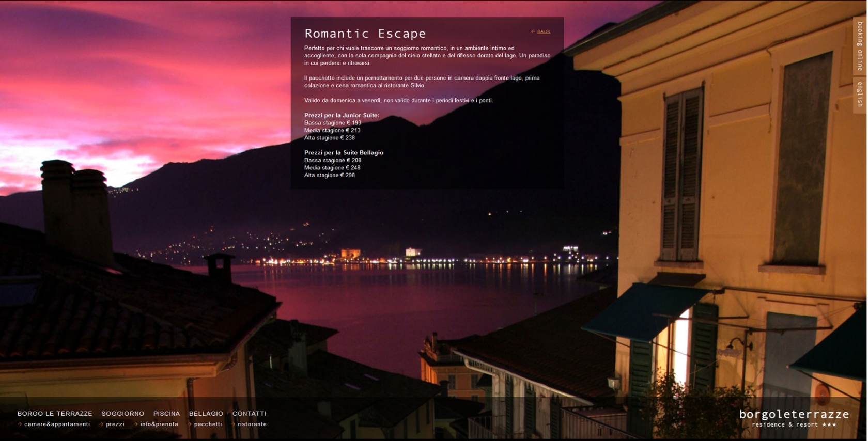Viewport: 868px width, 441px height.
Task: Open the booking online side tab
Action: 860,46
